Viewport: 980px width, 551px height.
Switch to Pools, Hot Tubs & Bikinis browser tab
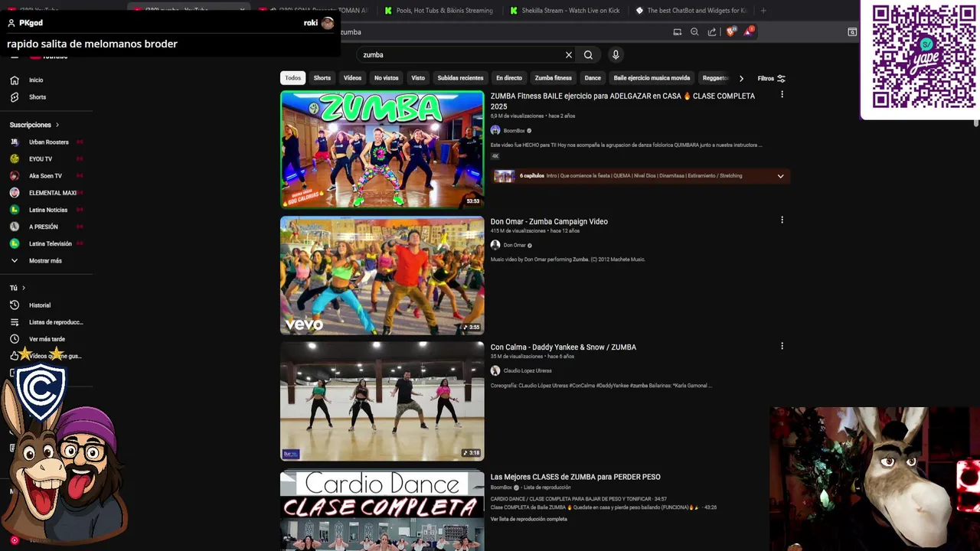tap(439, 11)
